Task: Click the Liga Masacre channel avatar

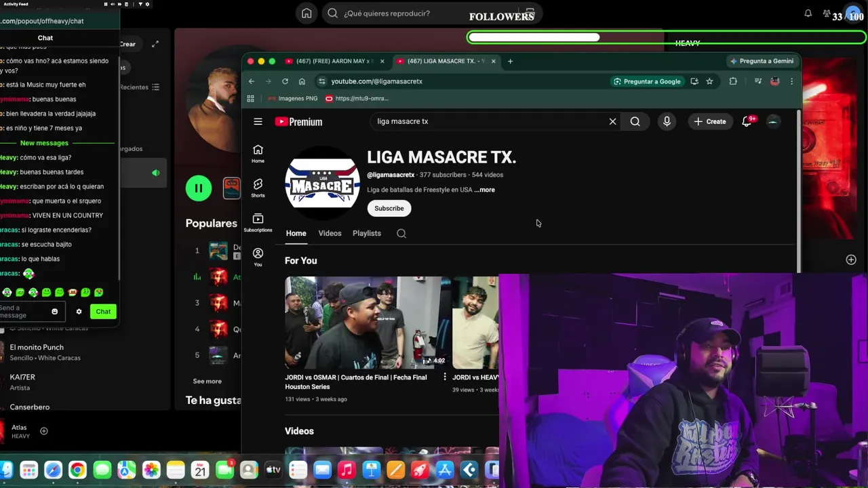Action: click(322, 183)
